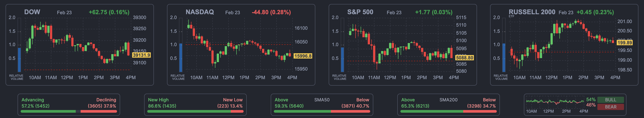Click the Russell 2000 relative volume bar

[x=504, y=45]
